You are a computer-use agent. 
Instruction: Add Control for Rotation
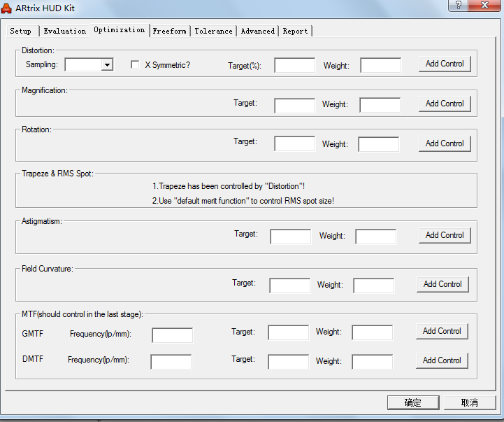445,143
